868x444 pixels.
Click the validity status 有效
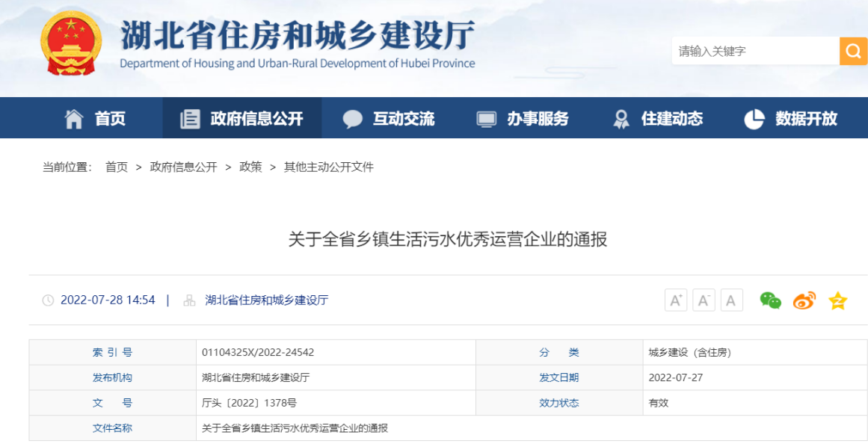tap(658, 403)
